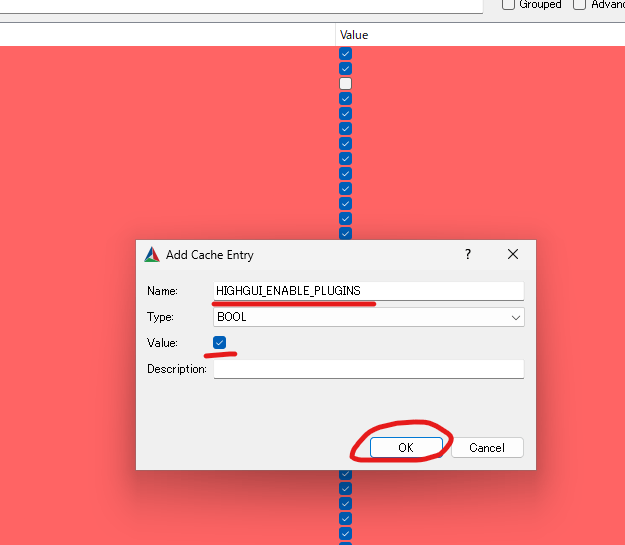Toggle the checkbox just below the dialog

(346, 474)
